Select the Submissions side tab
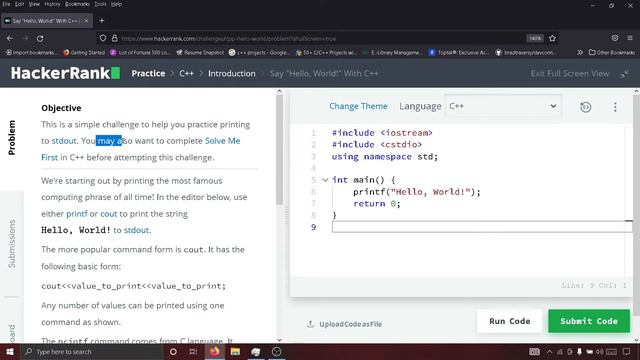The image size is (640, 360). 12,244
